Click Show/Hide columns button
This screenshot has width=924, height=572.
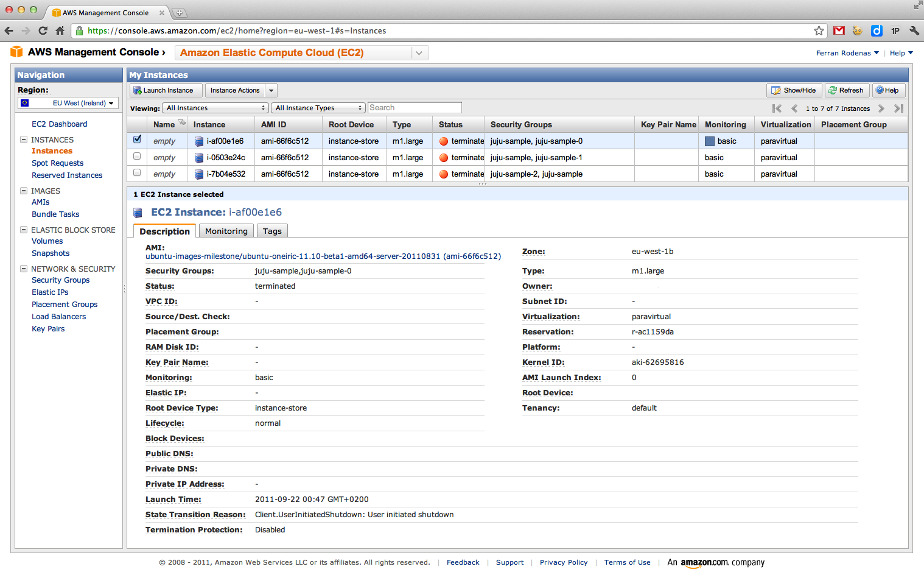pos(794,90)
